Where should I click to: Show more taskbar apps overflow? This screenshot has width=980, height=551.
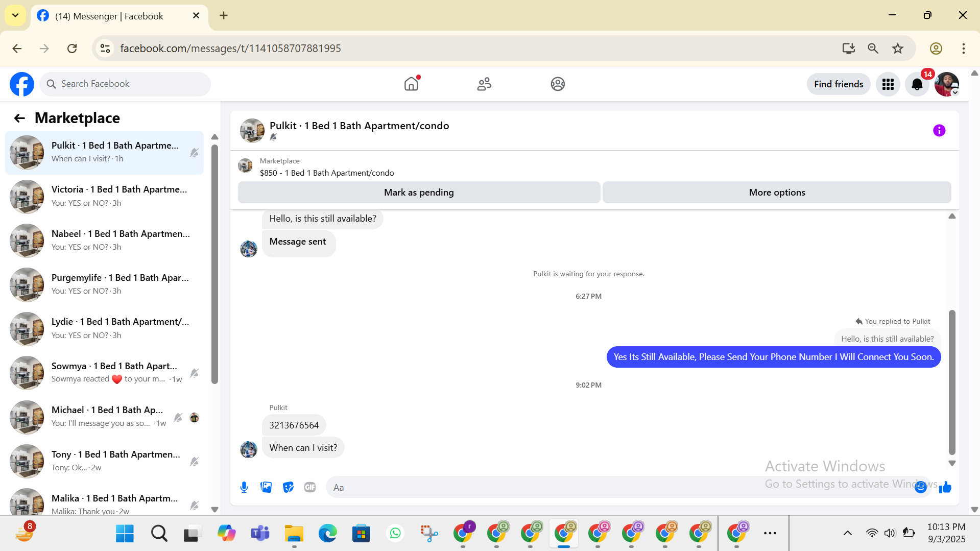(770, 533)
